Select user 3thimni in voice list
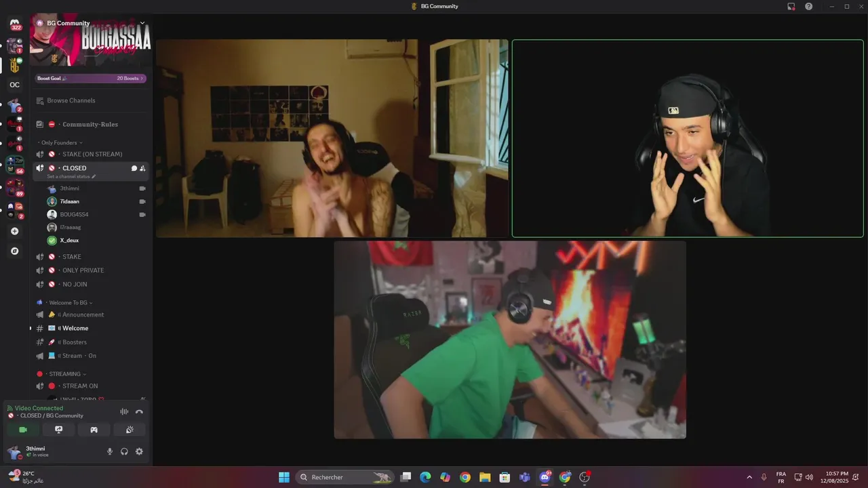Viewport: 868px width, 488px height. pyautogui.click(x=96, y=188)
